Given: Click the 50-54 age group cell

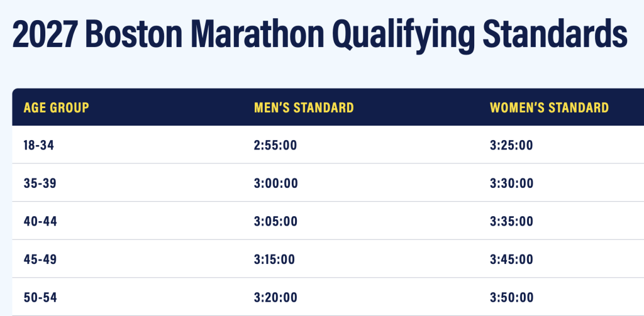Looking at the screenshot, I should tap(40, 297).
